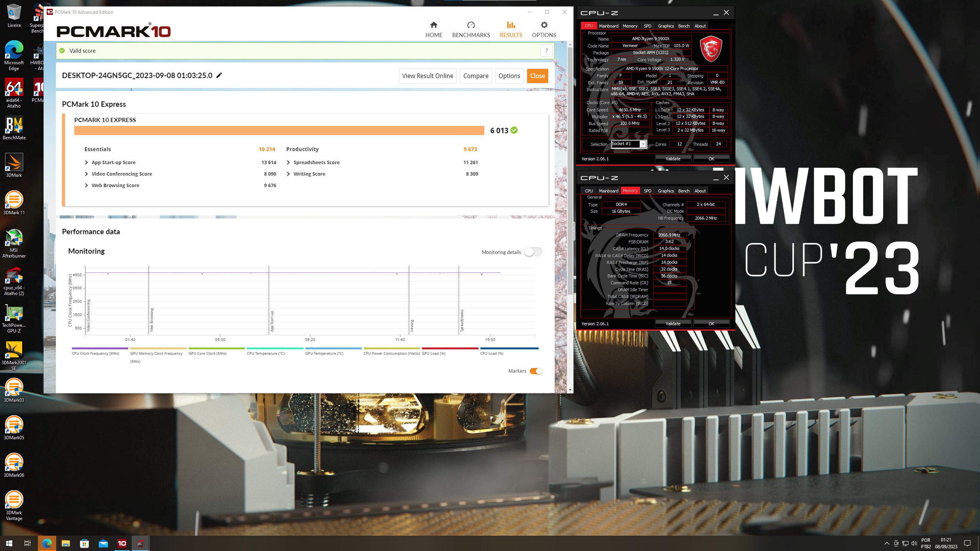
Task: Expand App Start-up Score details
Action: pos(86,162)
